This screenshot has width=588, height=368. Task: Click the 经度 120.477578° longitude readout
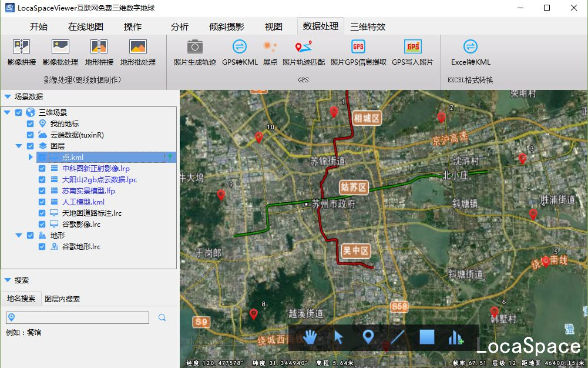pos(215,363)
